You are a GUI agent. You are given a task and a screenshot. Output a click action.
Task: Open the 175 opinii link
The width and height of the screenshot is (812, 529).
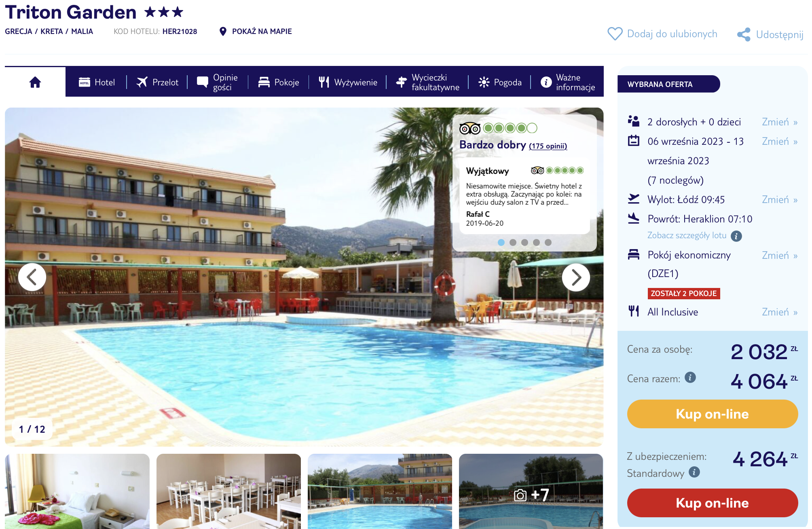pyautogui.click(x=548, y=146)
